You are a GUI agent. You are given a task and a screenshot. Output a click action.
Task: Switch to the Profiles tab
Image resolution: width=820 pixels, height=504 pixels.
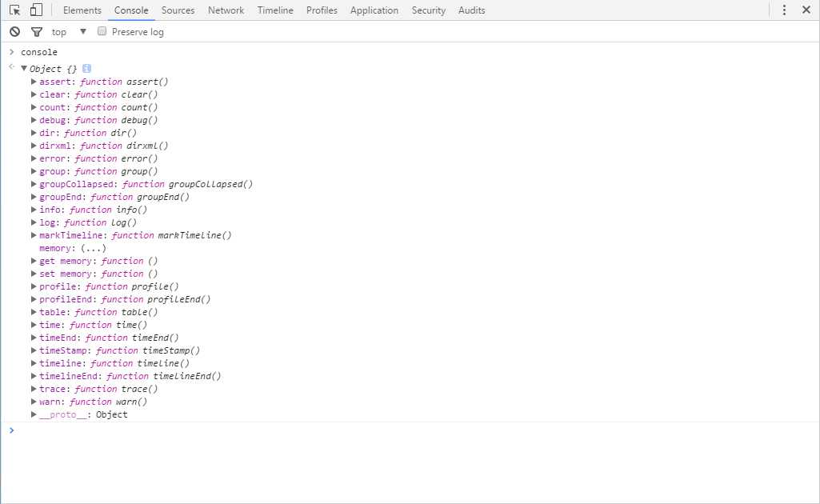click(322, 10)
